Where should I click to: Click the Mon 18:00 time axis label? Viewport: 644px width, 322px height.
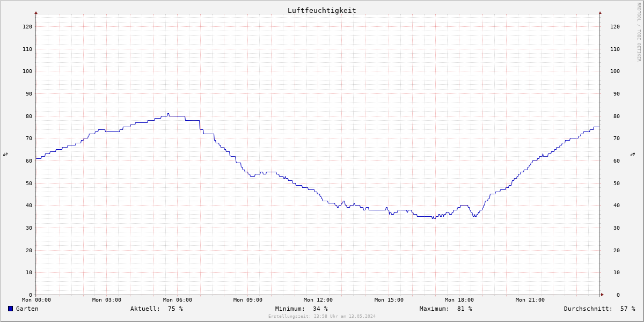(x=459, y=300)
